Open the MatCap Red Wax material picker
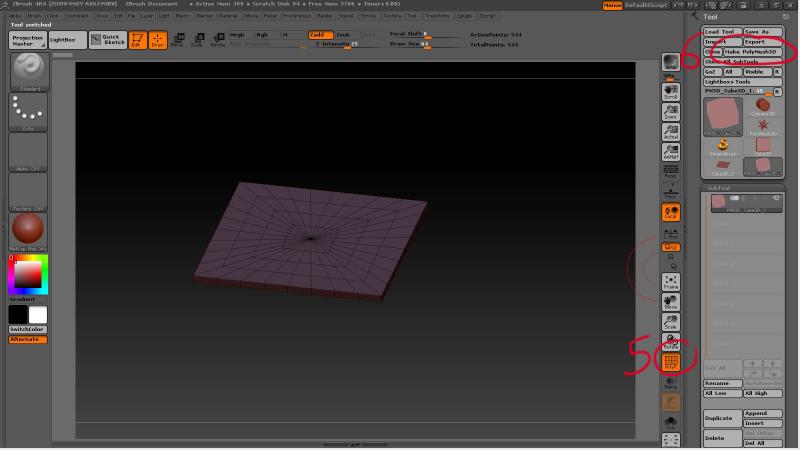The width and height of the screenshot is (800, 450). pos(28,232)
